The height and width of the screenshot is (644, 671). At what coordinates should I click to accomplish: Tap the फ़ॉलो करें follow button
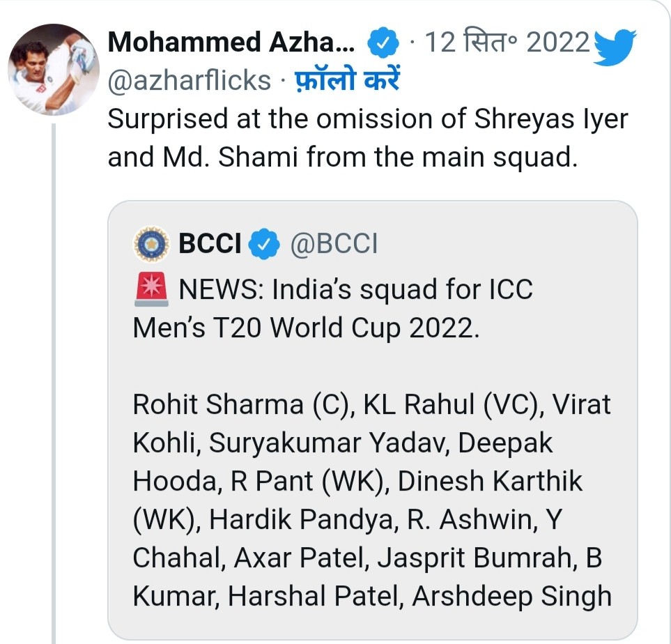coord(345,81)
